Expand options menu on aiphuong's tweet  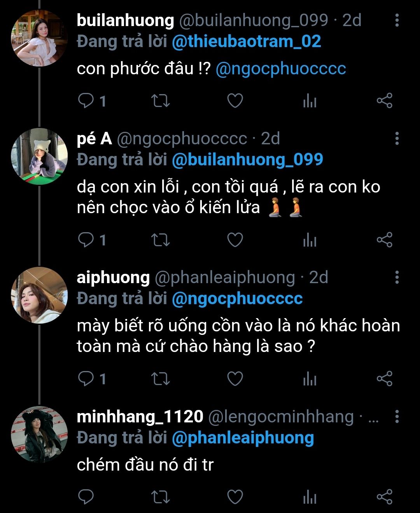(x=397, y=277)
